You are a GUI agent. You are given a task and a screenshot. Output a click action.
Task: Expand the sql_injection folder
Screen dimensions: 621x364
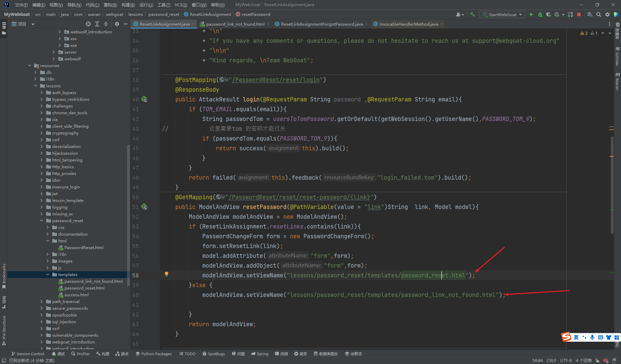point(41,322)
